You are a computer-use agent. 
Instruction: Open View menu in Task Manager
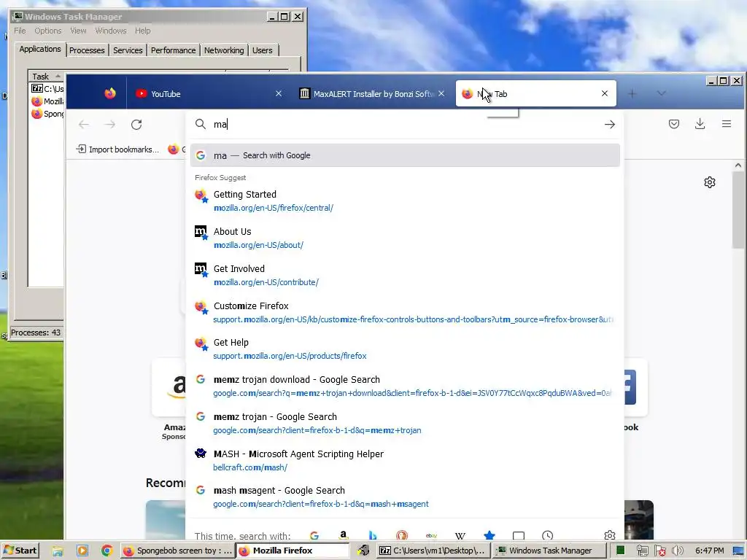click(78, 31)
